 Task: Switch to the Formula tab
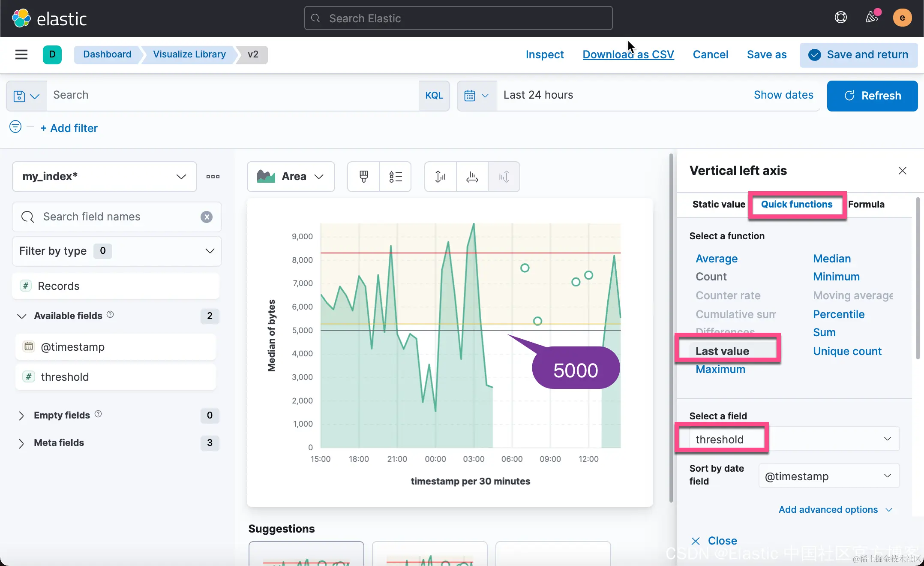[866, 205]
